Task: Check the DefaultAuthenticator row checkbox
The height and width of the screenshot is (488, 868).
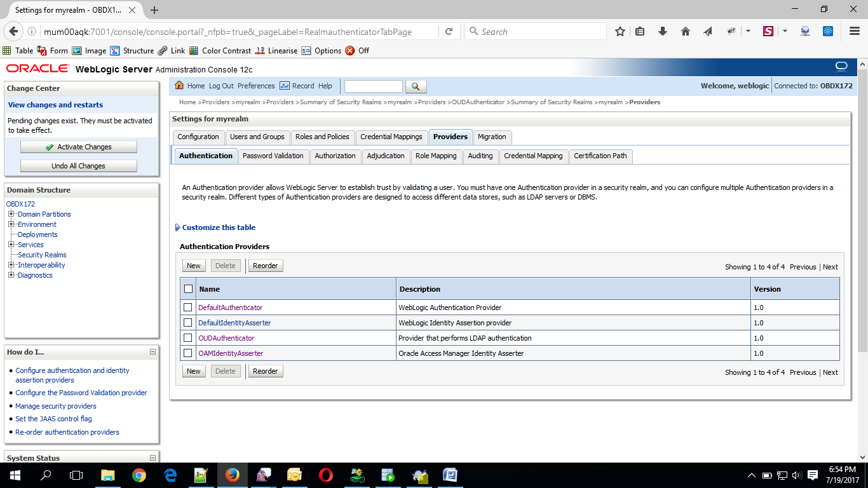Action: tap(187, 308)
